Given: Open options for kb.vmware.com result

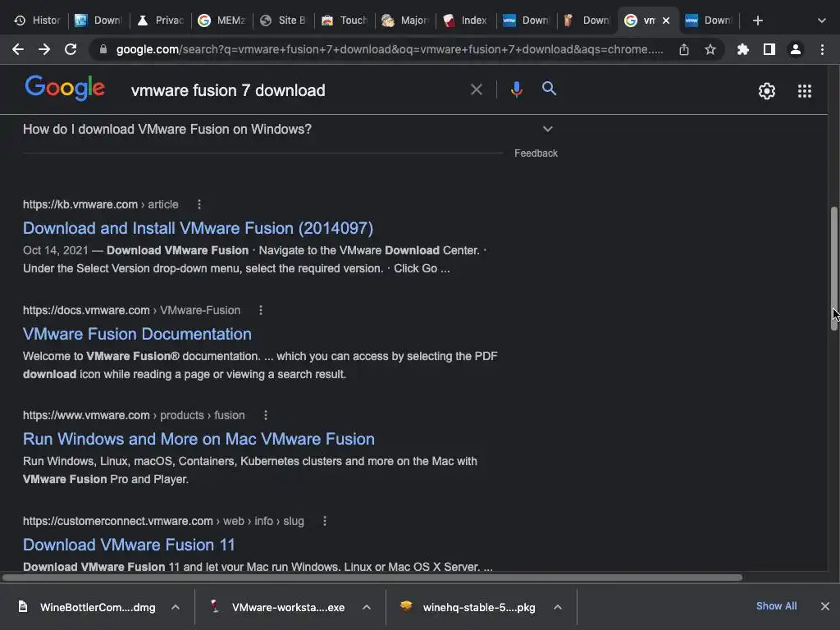Looking at the screenshot, I should [x=199, y=204].
